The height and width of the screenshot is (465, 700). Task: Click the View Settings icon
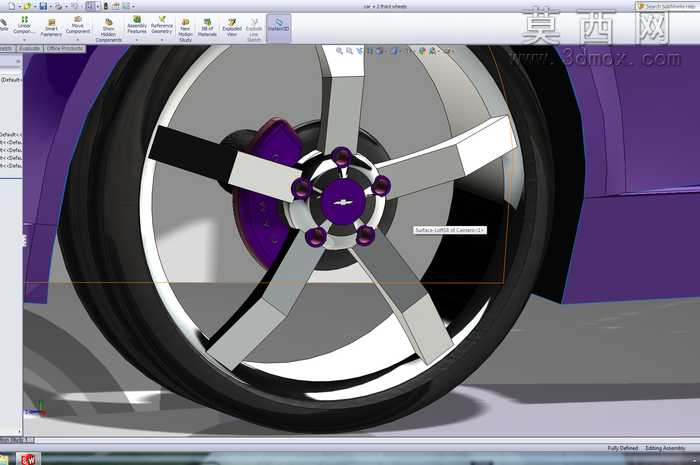tap(448, 51)
